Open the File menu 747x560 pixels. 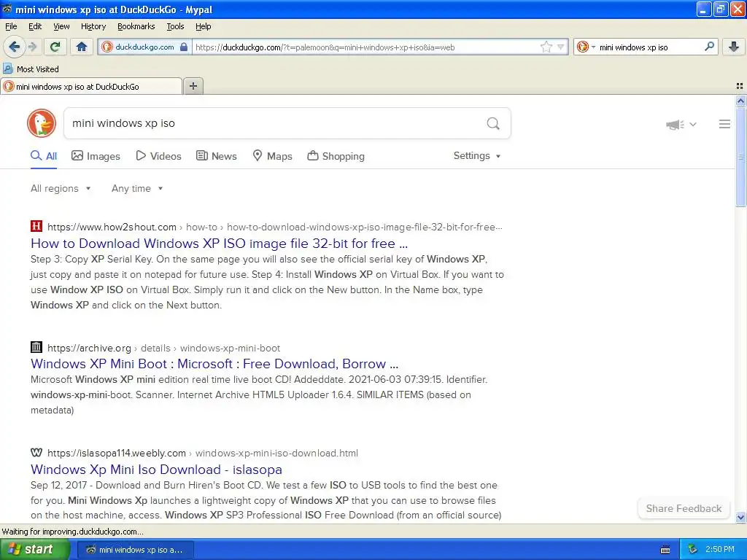click(11, 26)
